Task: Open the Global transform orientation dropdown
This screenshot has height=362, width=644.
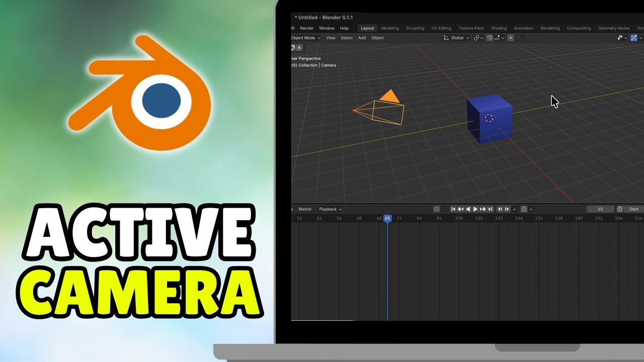Action: click(456, 38)
